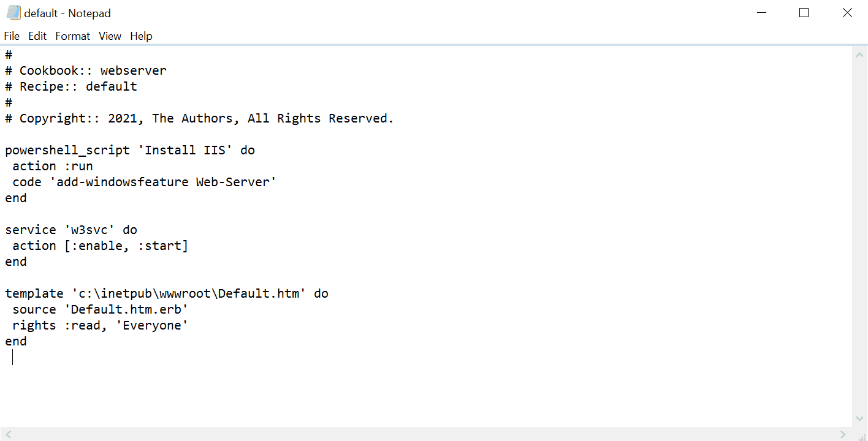868x441 pixels.
Task: Click the last 'end' line of template block
Action: (x=16, y=341)
